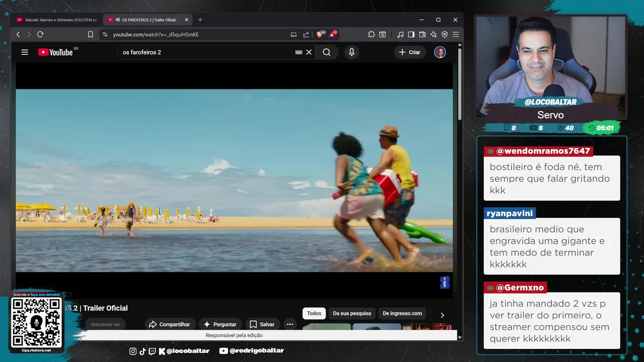644x362 pixels.
Task: Open site settings icon beside the URL
Action: [x=105, y=34]
